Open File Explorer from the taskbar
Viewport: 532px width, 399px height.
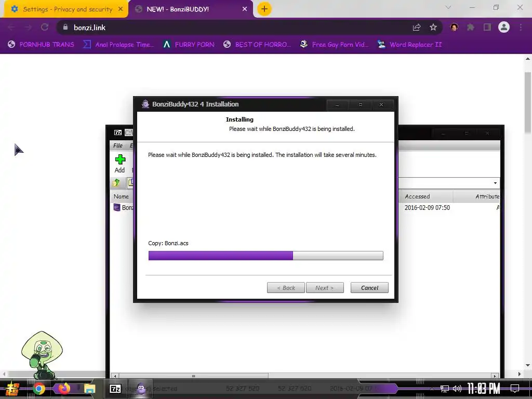pos(89,389)
